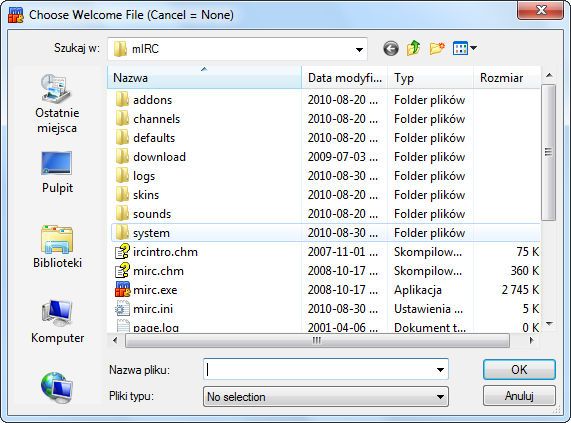This screenshot has height=423, width=571.
Task: Open Biblioteki in the places bar
Action: (57, 246)
